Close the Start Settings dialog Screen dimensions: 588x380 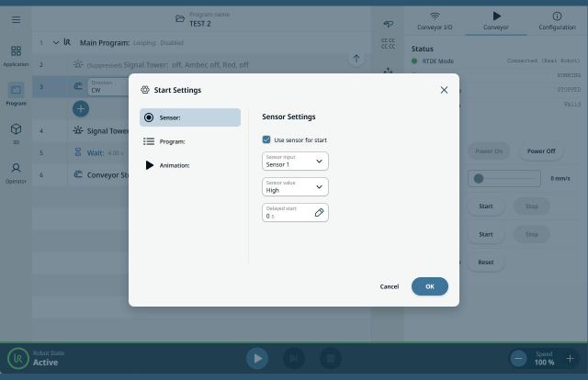[x=444, y=90]
